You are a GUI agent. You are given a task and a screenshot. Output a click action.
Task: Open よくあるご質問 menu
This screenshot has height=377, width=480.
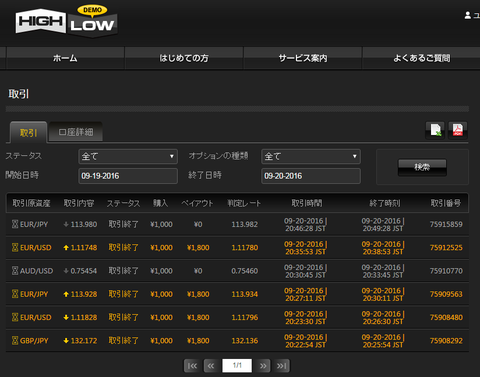(421, 58)
